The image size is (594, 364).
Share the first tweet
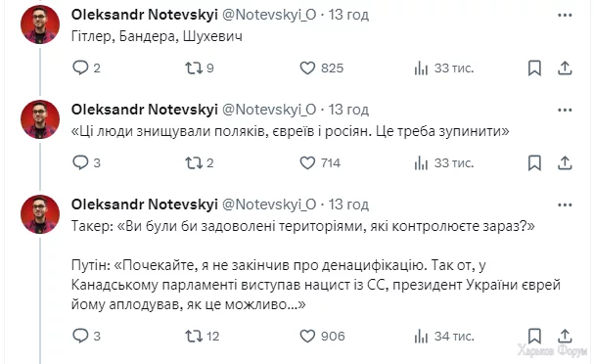point(565,68)
